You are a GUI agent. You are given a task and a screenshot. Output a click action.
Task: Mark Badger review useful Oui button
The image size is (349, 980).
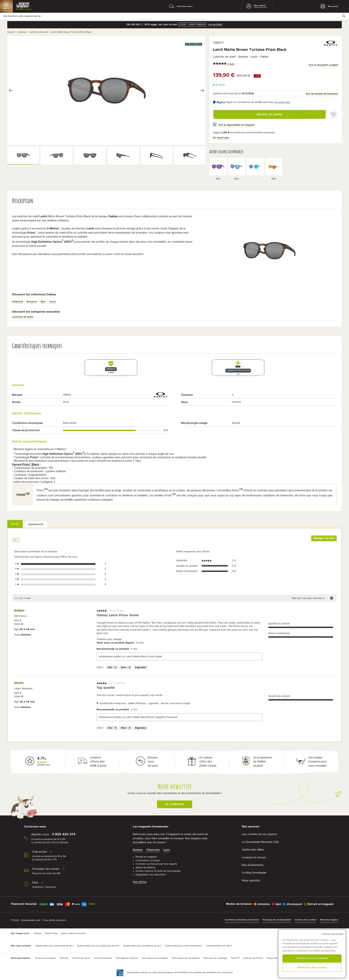point(112,667)
